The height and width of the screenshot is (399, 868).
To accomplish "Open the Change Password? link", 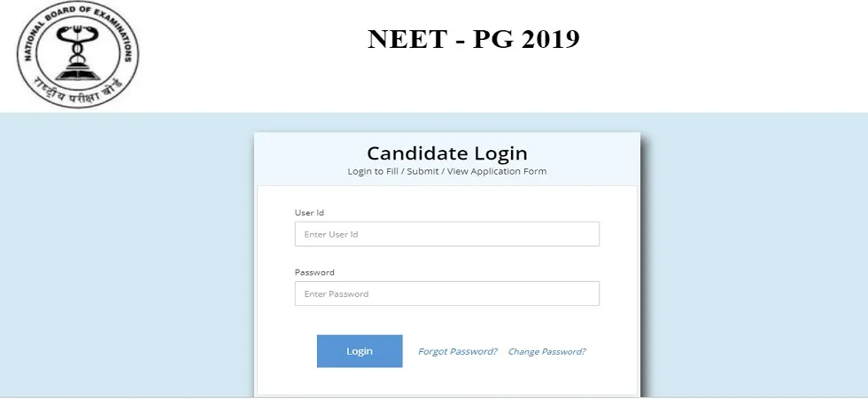I will pyautogui.click(x=547, y=351).
